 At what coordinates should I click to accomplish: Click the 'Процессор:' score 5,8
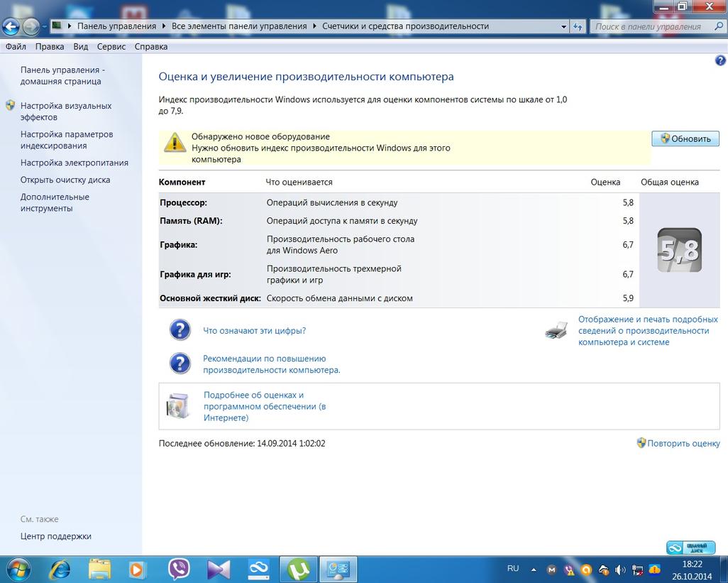coord(628,202)
